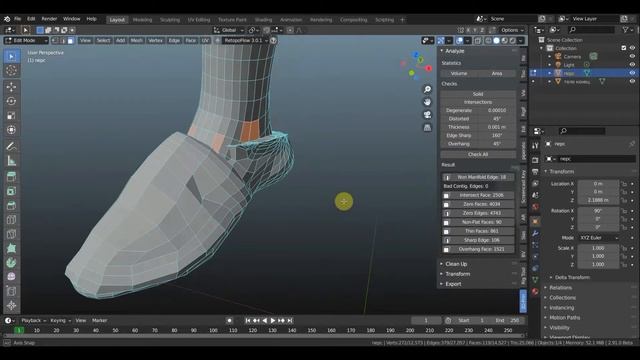Expand the Relations section
The height and width of the screenshot is (360, 640).
coord(560,288)
